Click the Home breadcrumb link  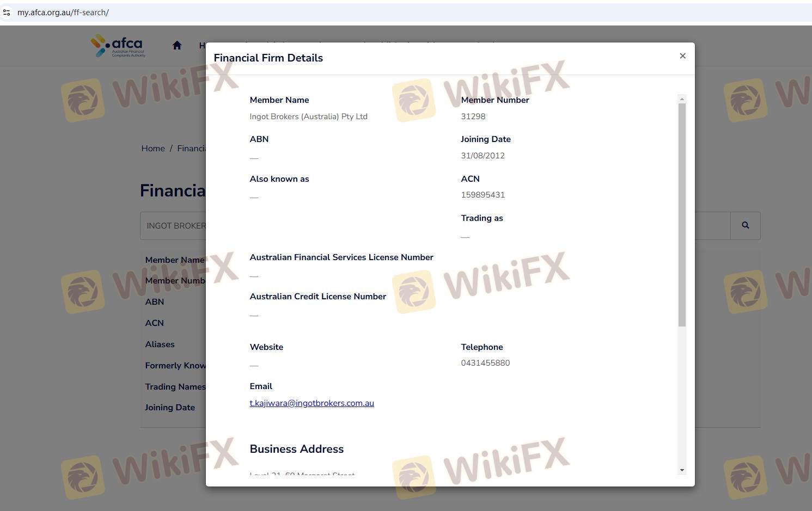click(153, 149)
